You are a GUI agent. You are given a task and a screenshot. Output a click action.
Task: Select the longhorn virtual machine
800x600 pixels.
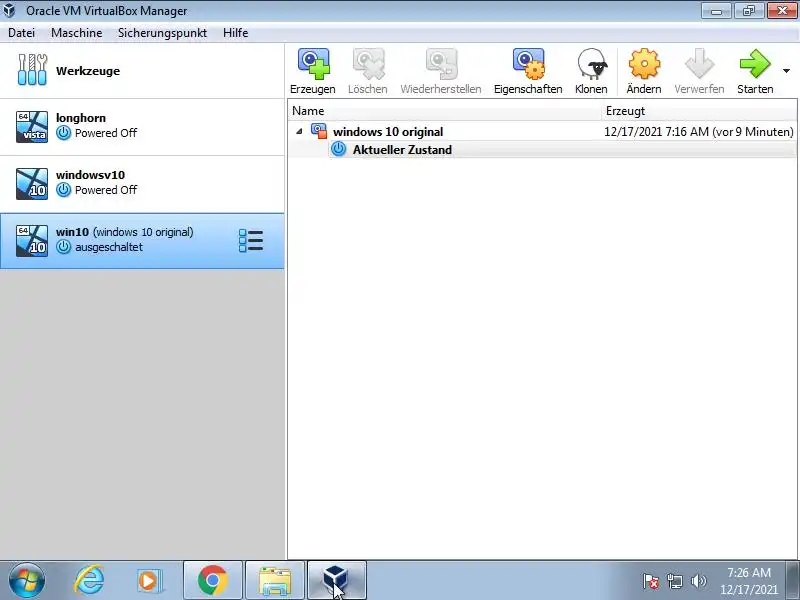pos(142,127)
